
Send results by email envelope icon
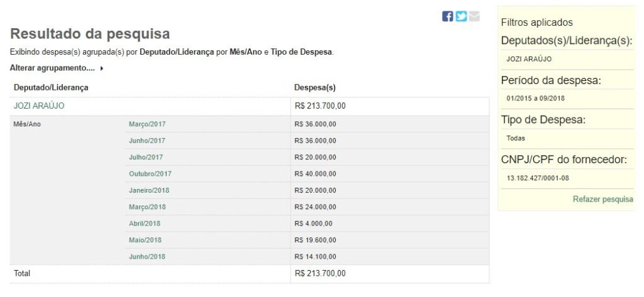tap(474, 16)
